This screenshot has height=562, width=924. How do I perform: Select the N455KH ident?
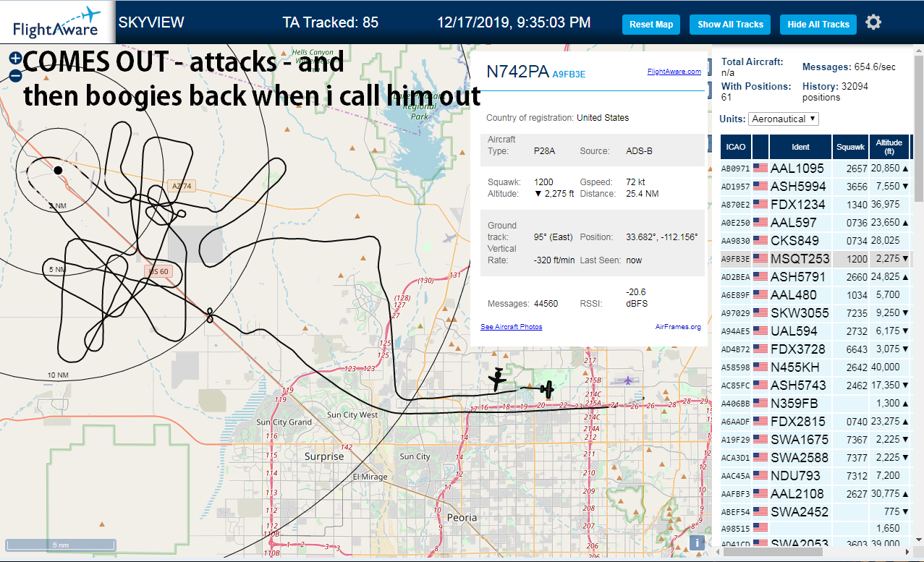[x=794, y=367]
